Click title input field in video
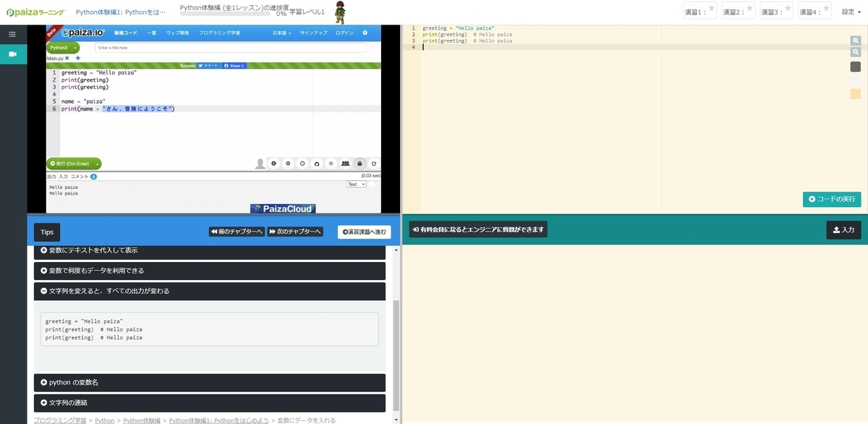Image resolution: width=868 pixels, height=424 pixels. (x=230, y=48)
